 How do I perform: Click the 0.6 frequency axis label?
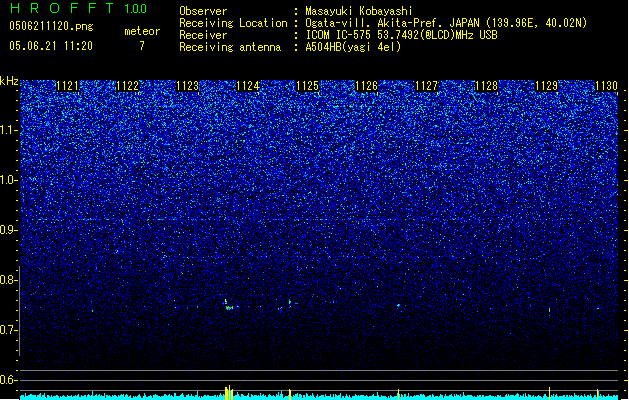tap(8, 380)
